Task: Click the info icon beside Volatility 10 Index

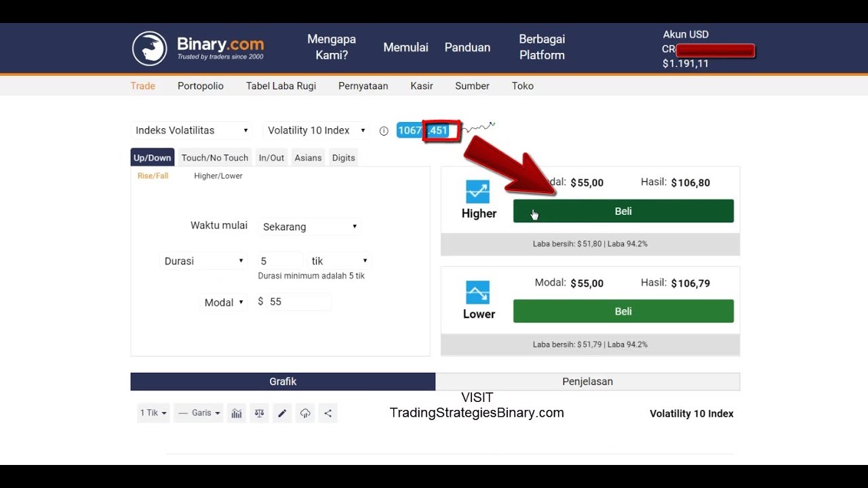Action: coord(384,131)
